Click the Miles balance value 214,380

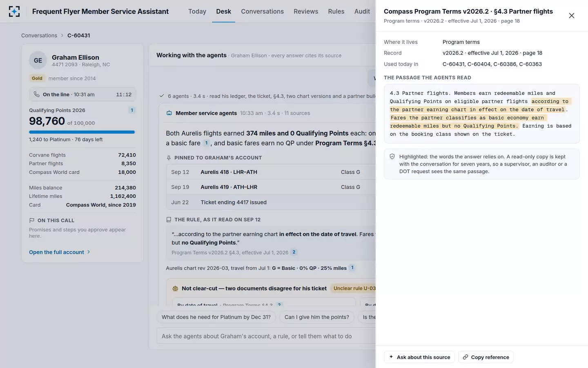pos(125,188)
